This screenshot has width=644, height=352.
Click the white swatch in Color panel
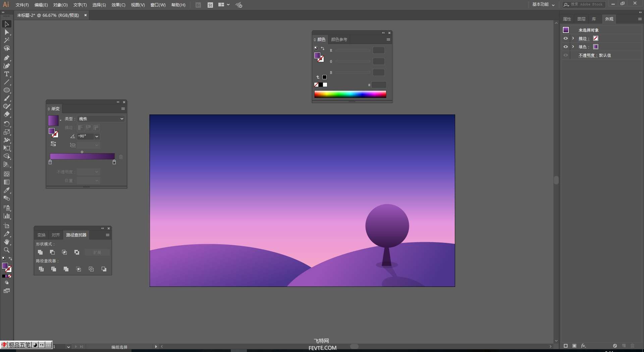[325, 85]
